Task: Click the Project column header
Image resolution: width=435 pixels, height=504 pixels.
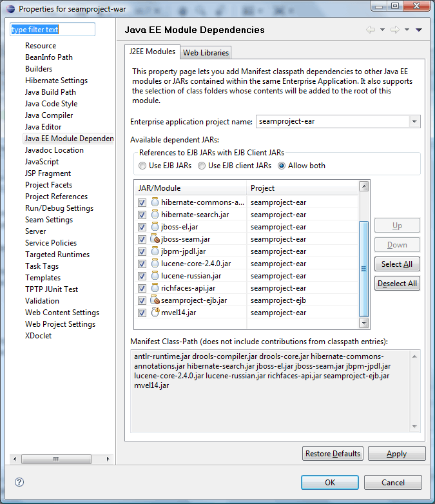Action: tap(302, 188)
